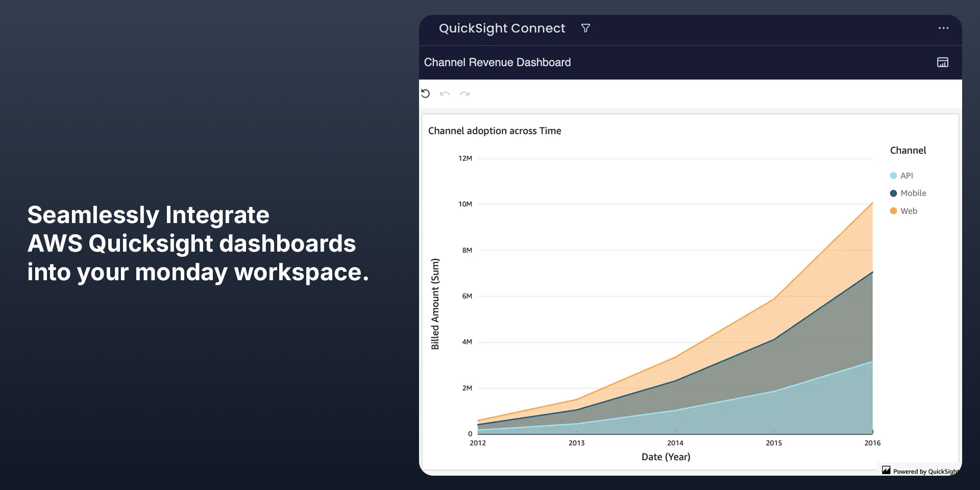Toggle the Web series legend label

pyautogui.click(x=909, y=211)
